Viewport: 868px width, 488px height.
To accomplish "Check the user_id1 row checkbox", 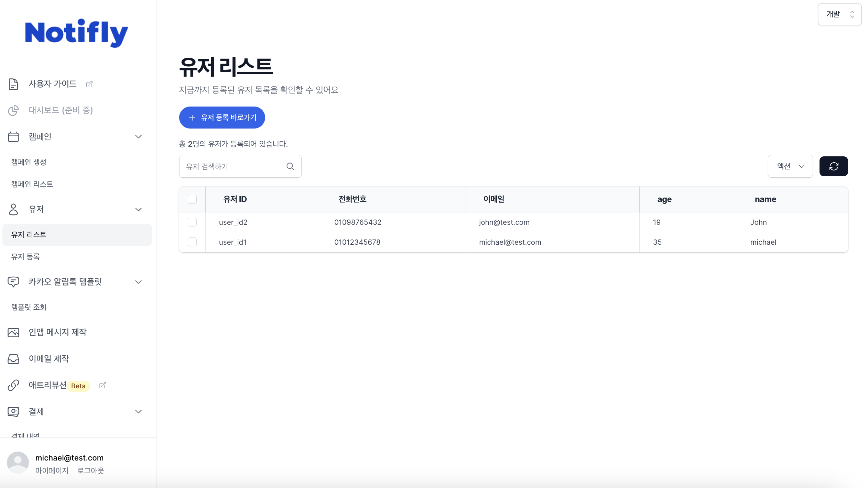I will (x=192, y=242).
